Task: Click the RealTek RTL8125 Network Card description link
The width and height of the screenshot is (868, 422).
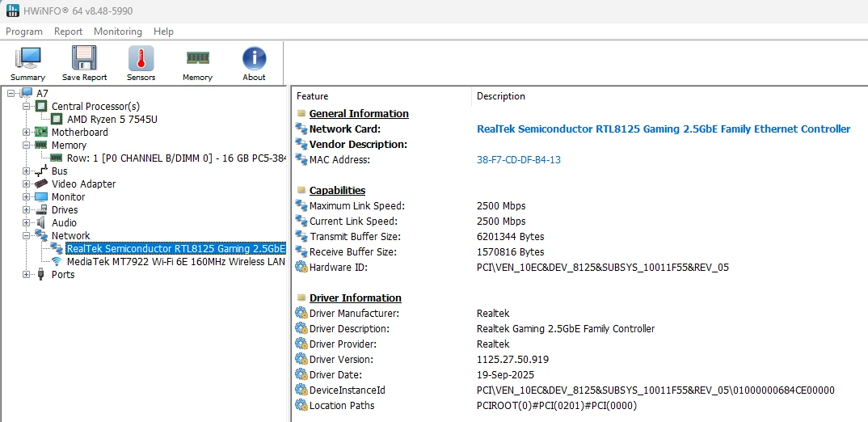Action: click(664, 129)
